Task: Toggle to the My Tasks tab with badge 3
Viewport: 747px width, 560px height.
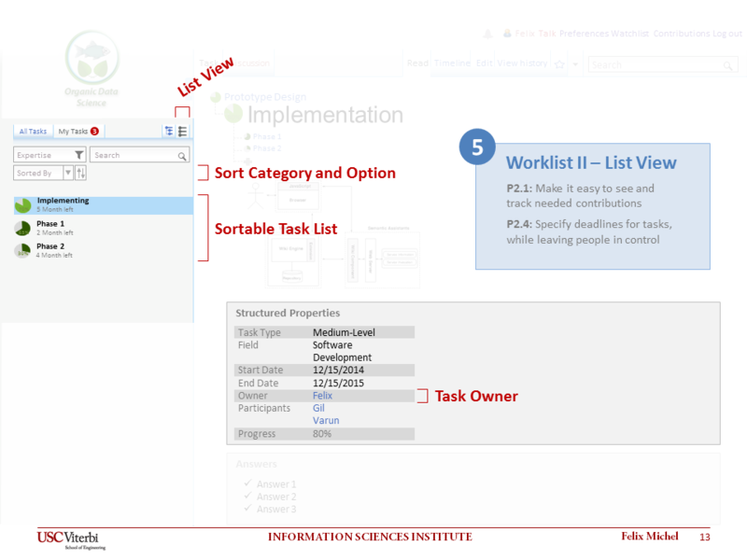Action: coord(73,131)
